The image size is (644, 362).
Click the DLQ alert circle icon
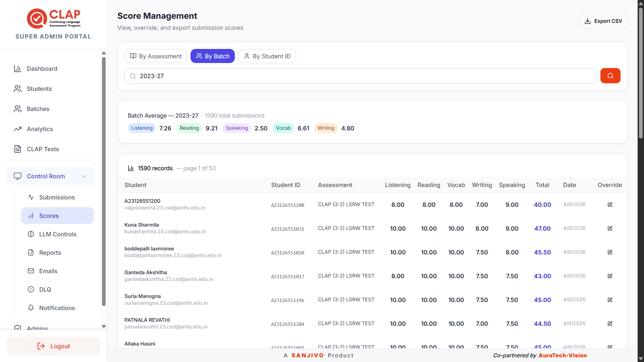(x=31, y=290)
